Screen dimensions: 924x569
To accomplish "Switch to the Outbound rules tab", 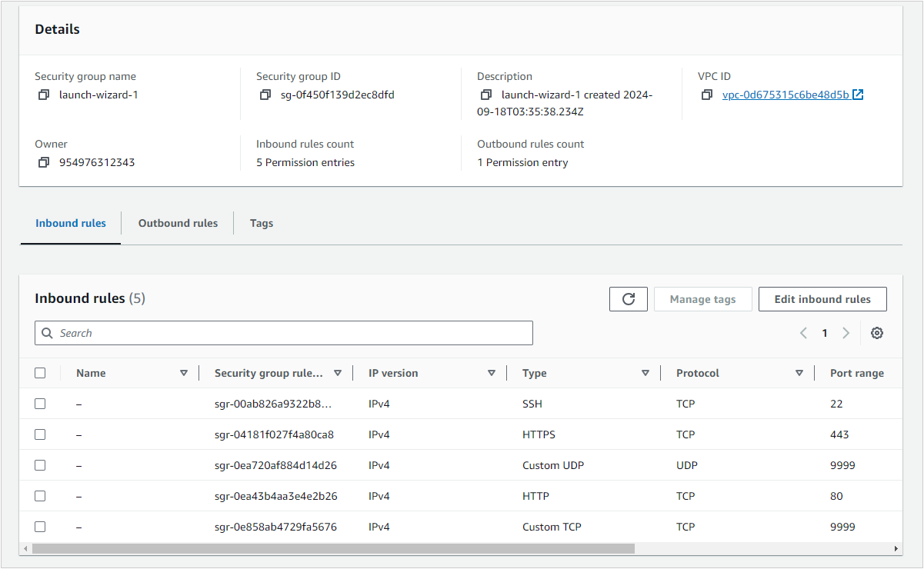I will click(178, 223).
